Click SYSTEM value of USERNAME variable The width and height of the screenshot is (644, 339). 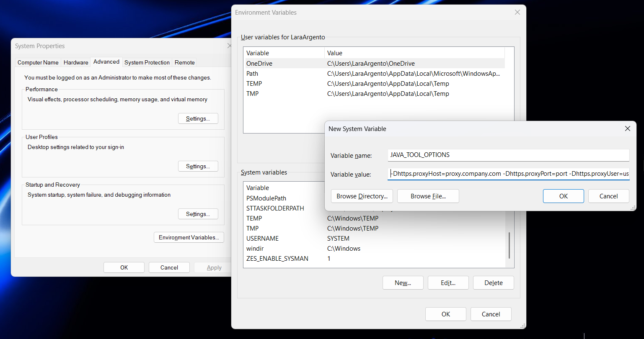click(x=338, y=239)
